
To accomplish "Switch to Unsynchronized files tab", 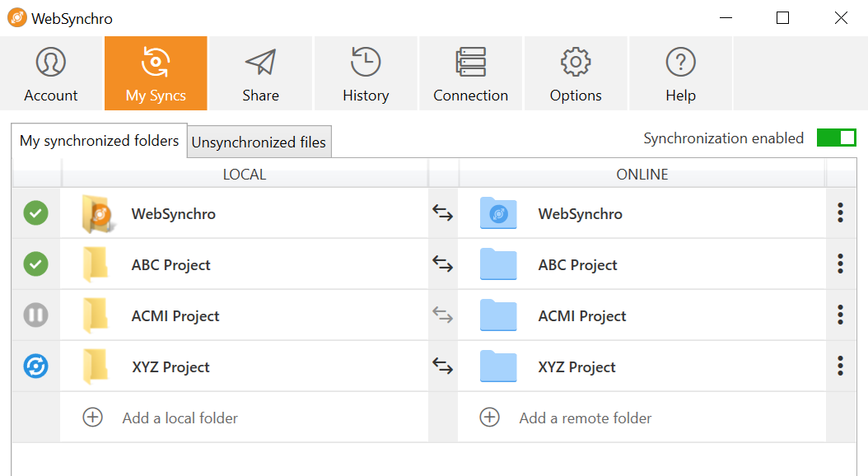I will (259, 142).
